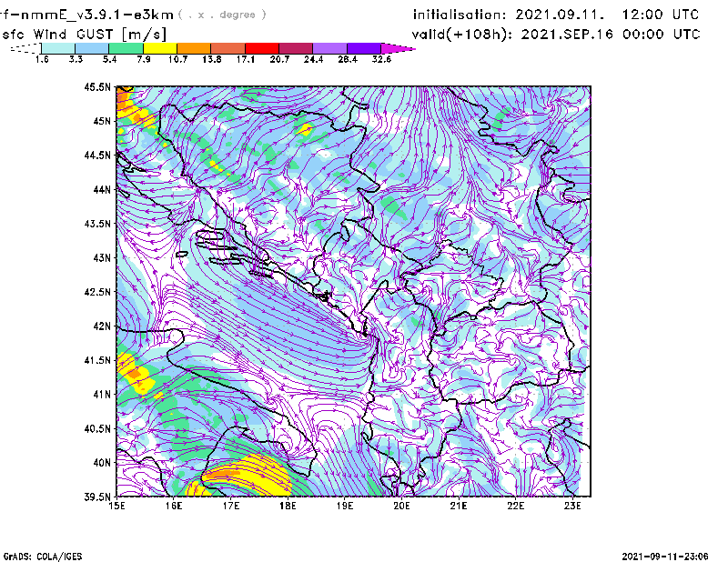
Task: Click the yellow gust maximum near 17.5E 39.7N
Action: point(248,476)
